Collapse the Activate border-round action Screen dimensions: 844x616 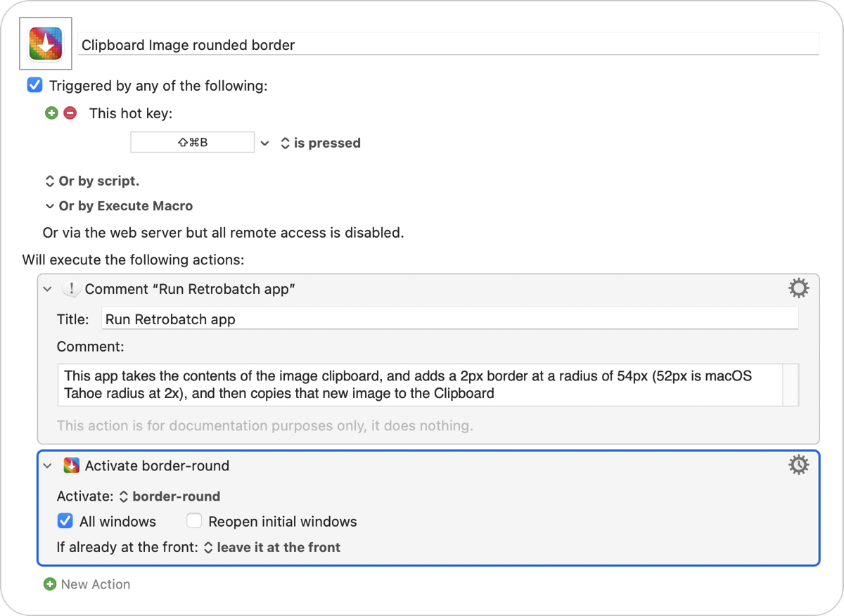point(47,465)
